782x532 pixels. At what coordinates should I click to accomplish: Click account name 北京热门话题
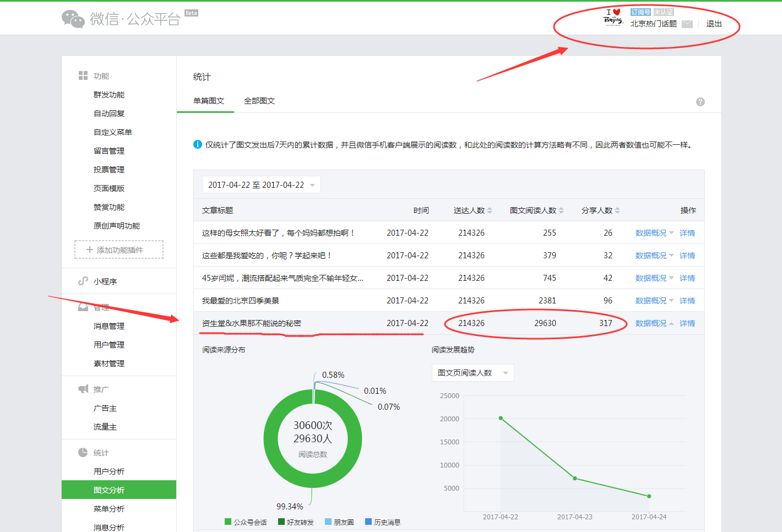click(x=654, y=24)
